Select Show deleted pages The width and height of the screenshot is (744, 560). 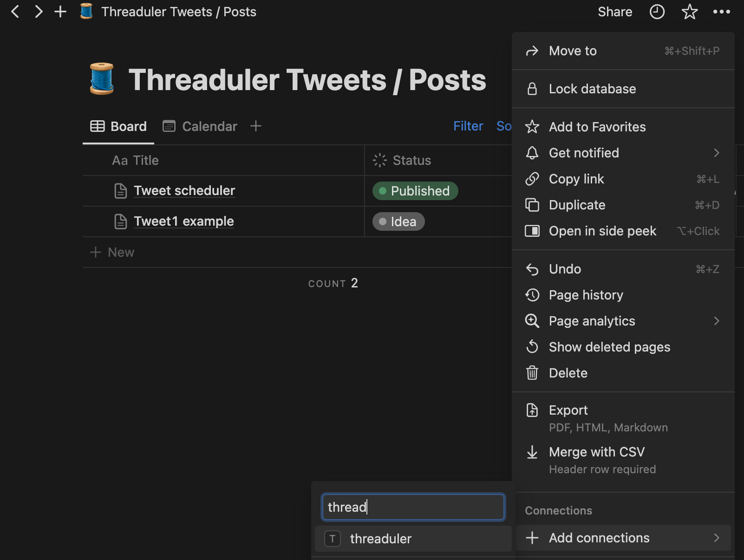click(x=623, y=347)
